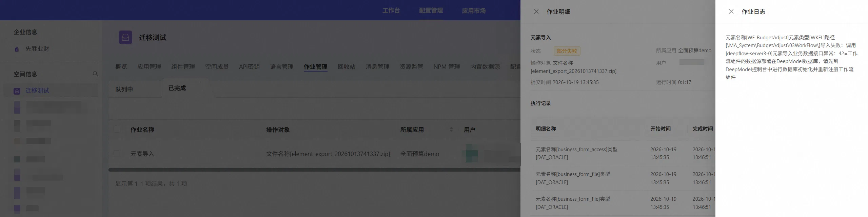Switch to the NPM 管理 tab
The width and height of the screenshot is (868, 217).
point(447,67)
